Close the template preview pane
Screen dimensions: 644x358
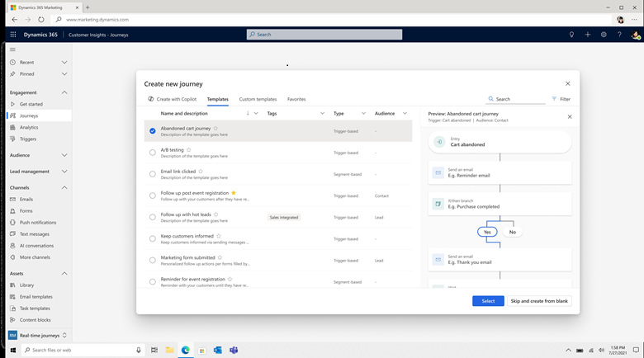(x=569, y=116)
